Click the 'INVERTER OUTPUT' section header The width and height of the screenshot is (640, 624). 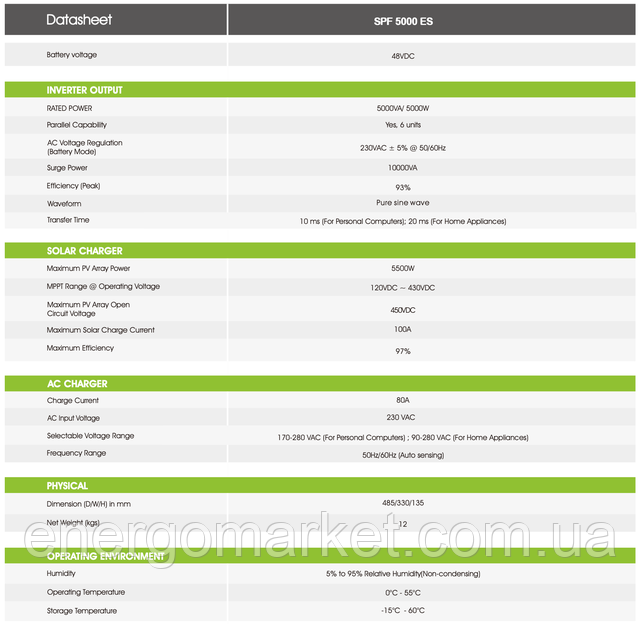coord(84,90)
